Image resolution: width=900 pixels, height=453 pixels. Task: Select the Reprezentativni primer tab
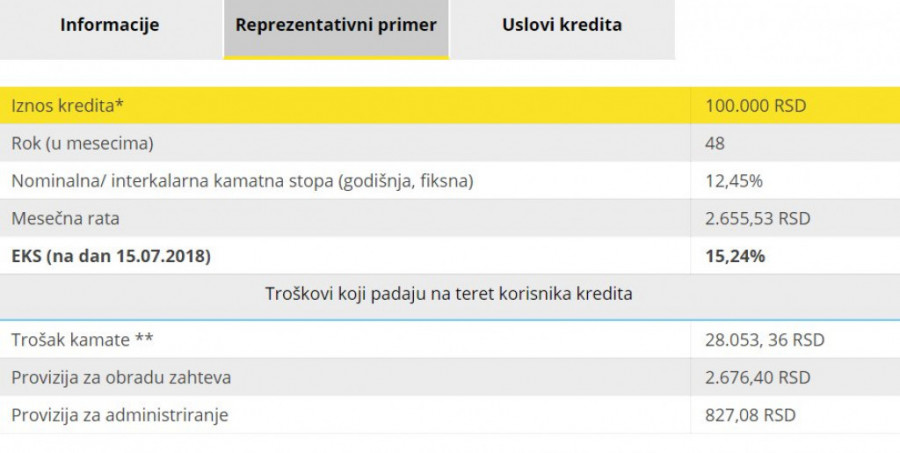point(336,25)
